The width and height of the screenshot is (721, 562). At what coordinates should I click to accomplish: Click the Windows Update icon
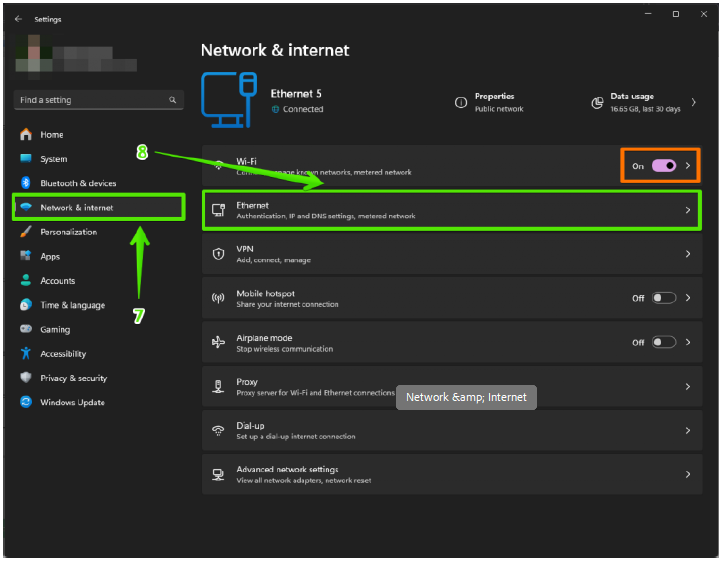click(x=26, y=402)
